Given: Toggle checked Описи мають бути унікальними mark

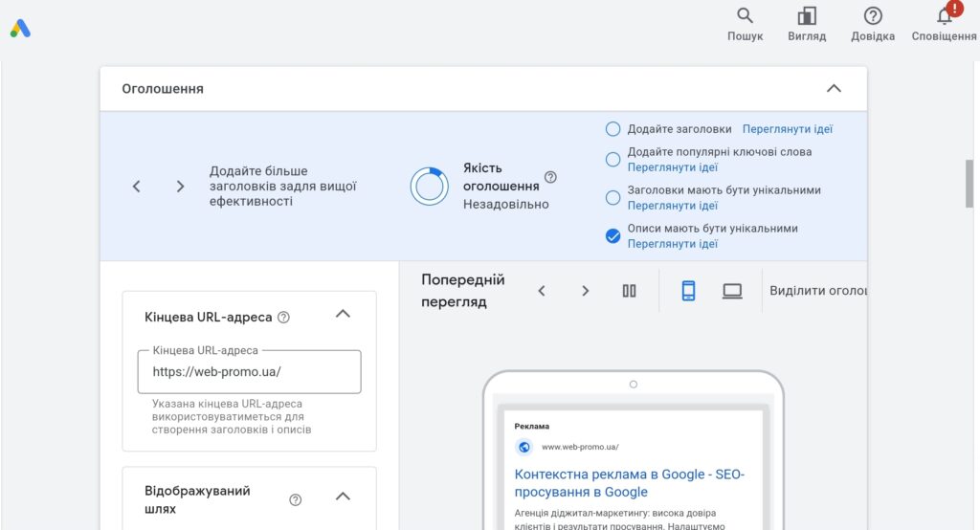Looking at the screenshot, I should (613, 235).
